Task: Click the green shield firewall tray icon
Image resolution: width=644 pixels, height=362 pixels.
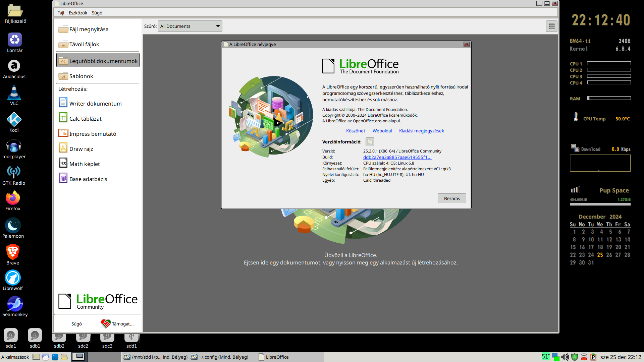Action: 575,357
